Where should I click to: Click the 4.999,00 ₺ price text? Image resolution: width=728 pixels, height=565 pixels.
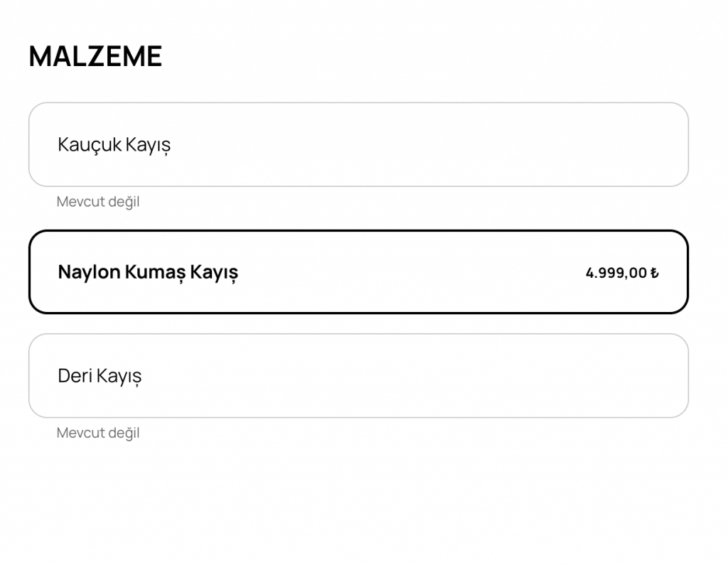[622, 272]
